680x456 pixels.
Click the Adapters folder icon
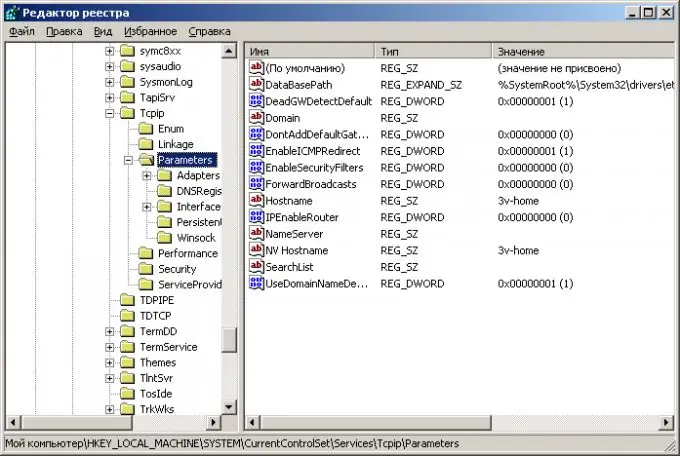164,175
